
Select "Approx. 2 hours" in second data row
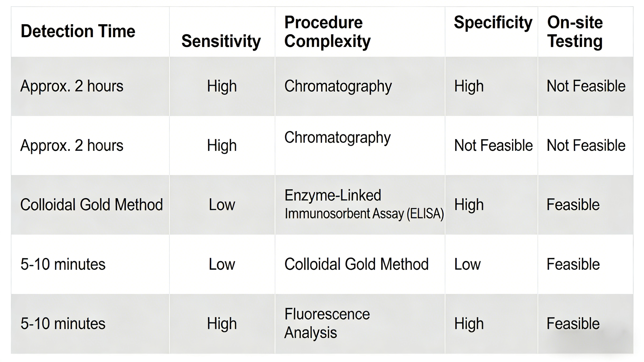pos(72,146)
